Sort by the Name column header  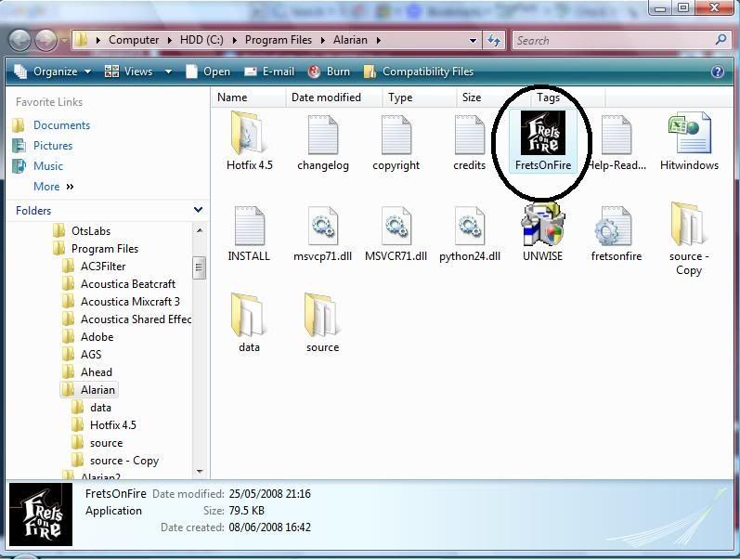(x=248, y=98)
